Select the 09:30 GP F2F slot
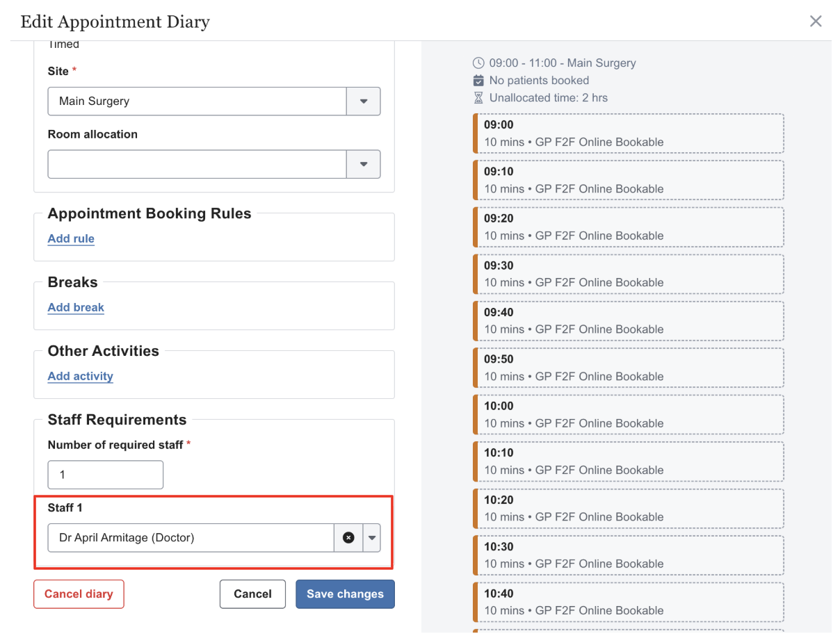The height and width of the screenshot is (638, 840). pyautogui.click(x=629, y=274)
